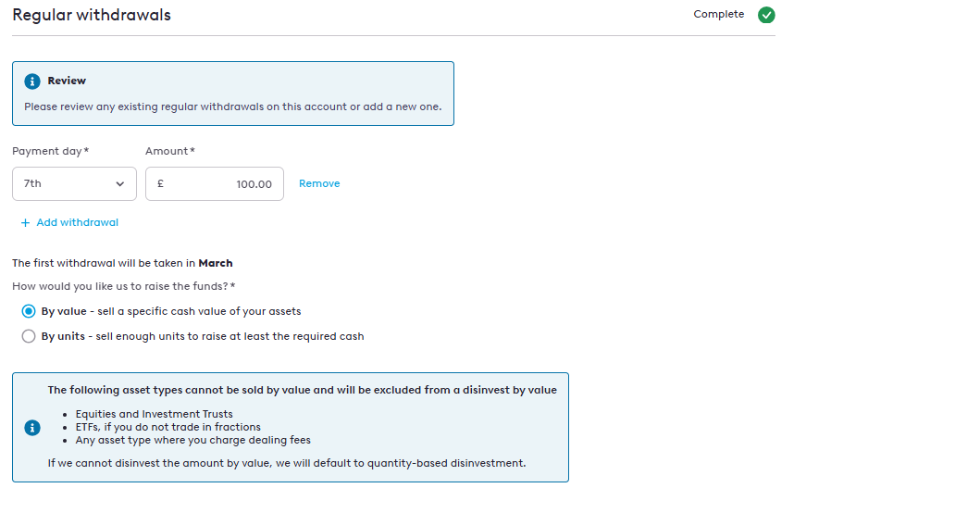
Task: Open the Payment day dropdown showing 7th
Action: click(x=74, y=184)
